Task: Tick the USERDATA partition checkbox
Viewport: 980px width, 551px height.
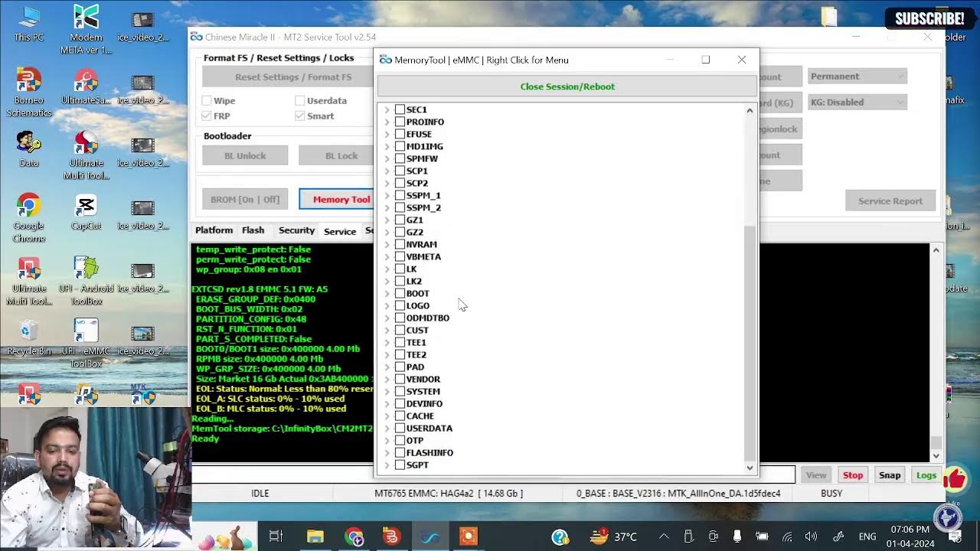Action: (x=400, y=428)
